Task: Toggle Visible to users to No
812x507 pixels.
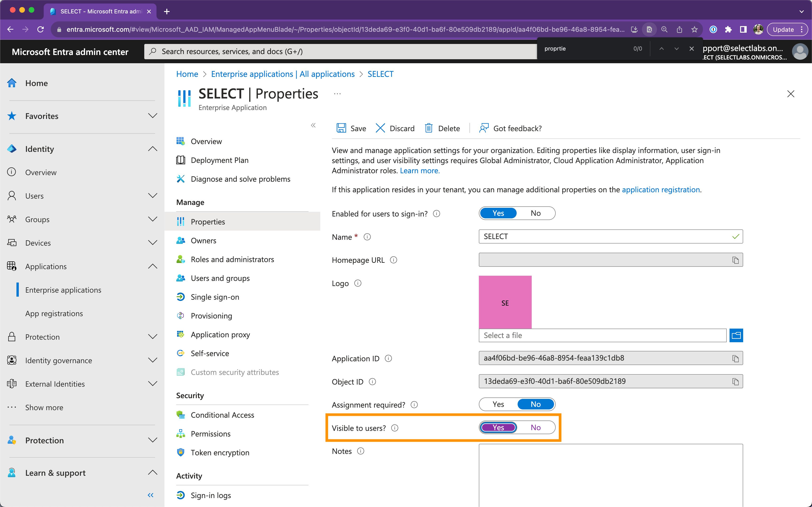Action: (535, 428)
